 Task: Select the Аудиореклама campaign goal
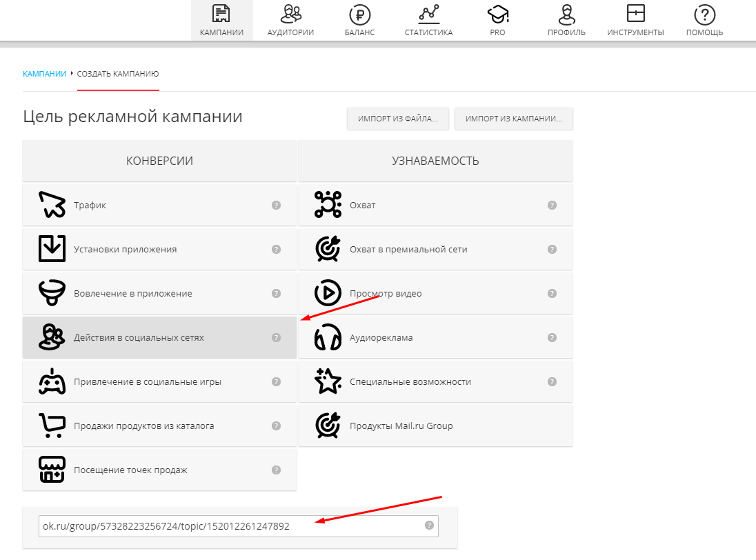pos(435,337)
